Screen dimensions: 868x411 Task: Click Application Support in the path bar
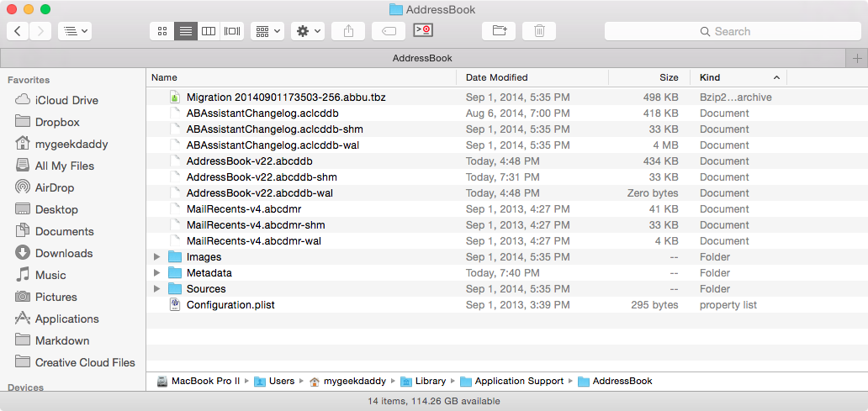pyautogui.click(x=512, y=381)
